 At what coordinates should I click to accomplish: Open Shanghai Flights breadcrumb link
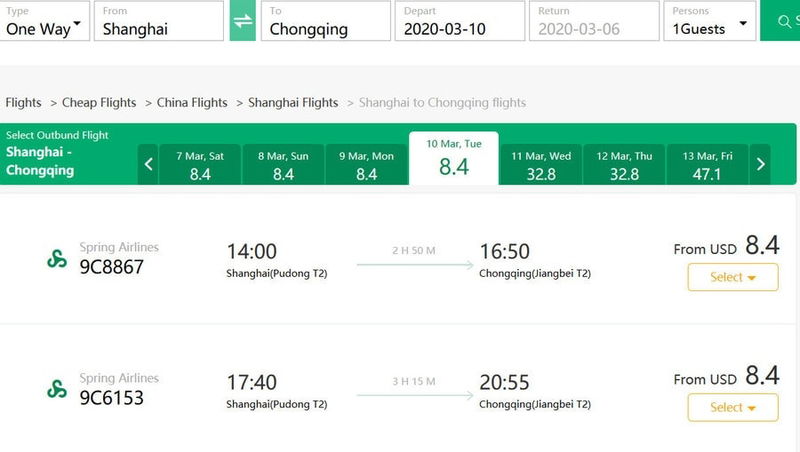pos(293,103)
